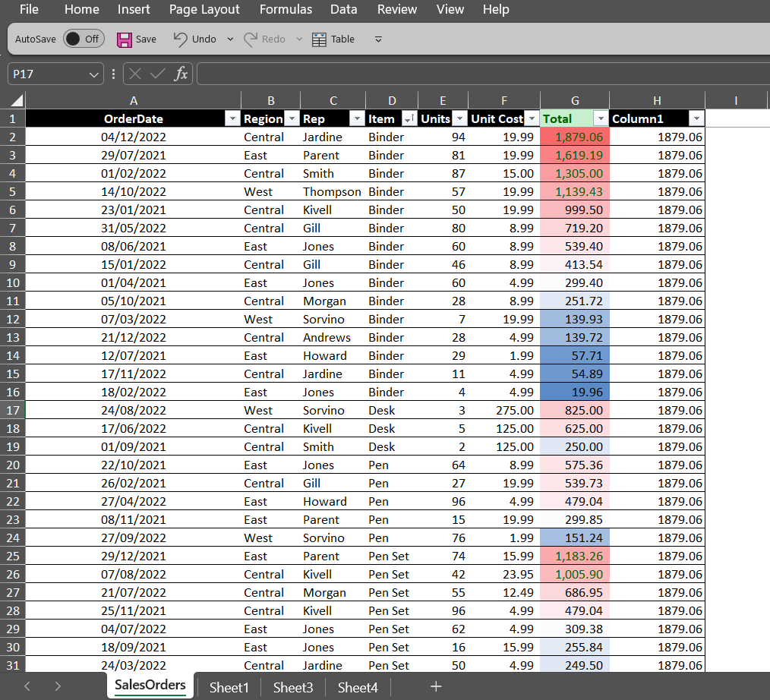Click the Enter (checkmark) icon in the formula bar

[156, 74]
